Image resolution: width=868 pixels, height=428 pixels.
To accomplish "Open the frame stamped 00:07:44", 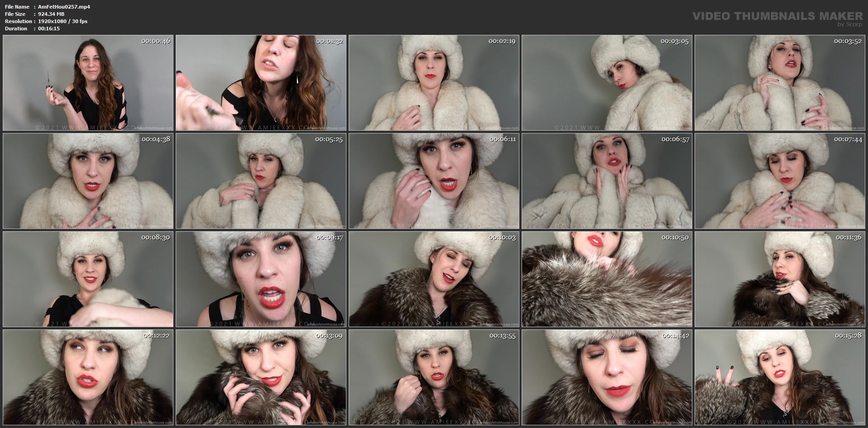I will [780, 181].
